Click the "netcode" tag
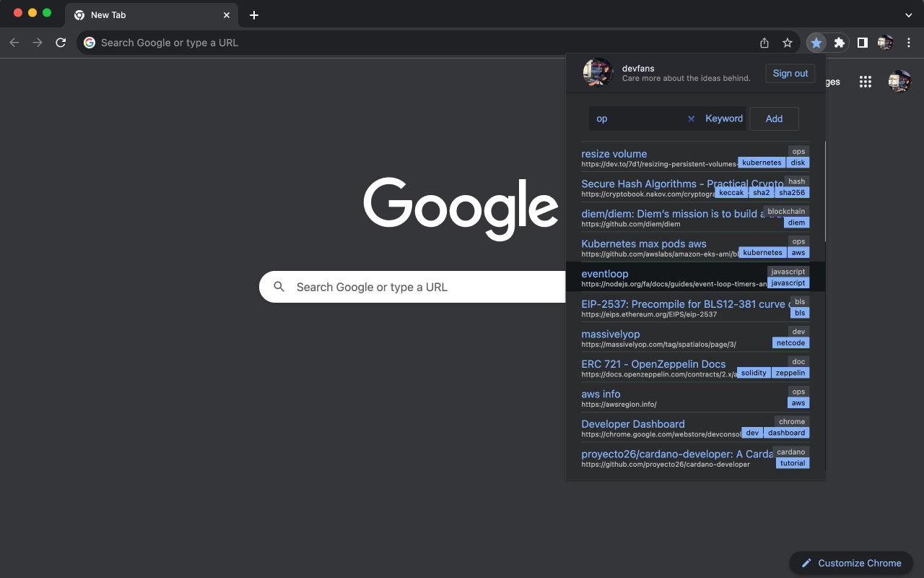This screenshot has height=578, width=924. pos(790,343)
